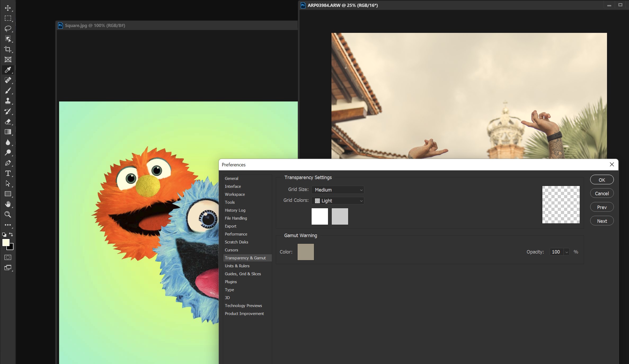Confirm preferences with the OK button
Screen dimensions: 629x364
point(602,179)
